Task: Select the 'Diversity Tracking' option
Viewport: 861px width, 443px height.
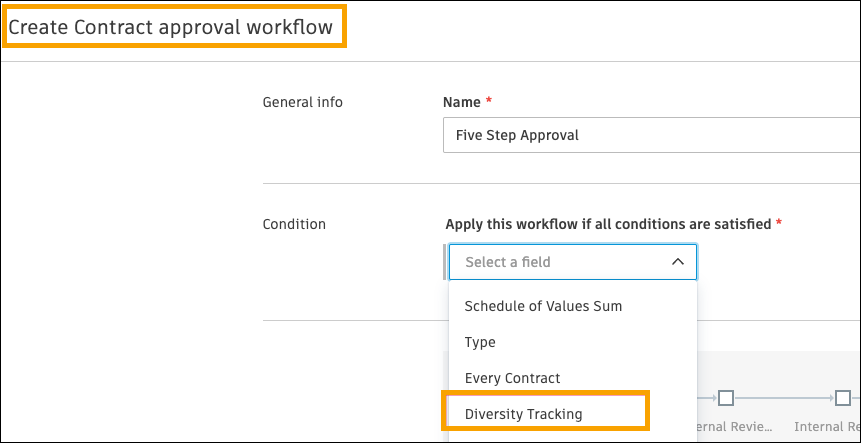Action: point(523,414)
